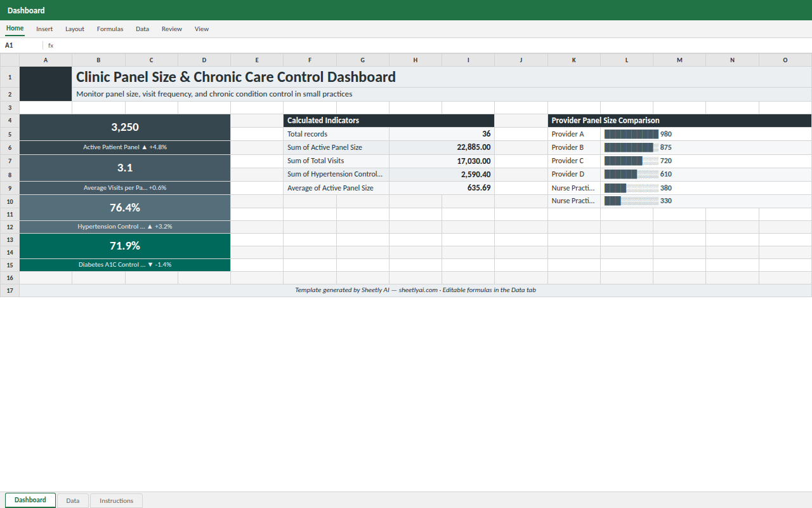Select the Provider A label cell
Screen dimensions: 812x508
[574, 134]
